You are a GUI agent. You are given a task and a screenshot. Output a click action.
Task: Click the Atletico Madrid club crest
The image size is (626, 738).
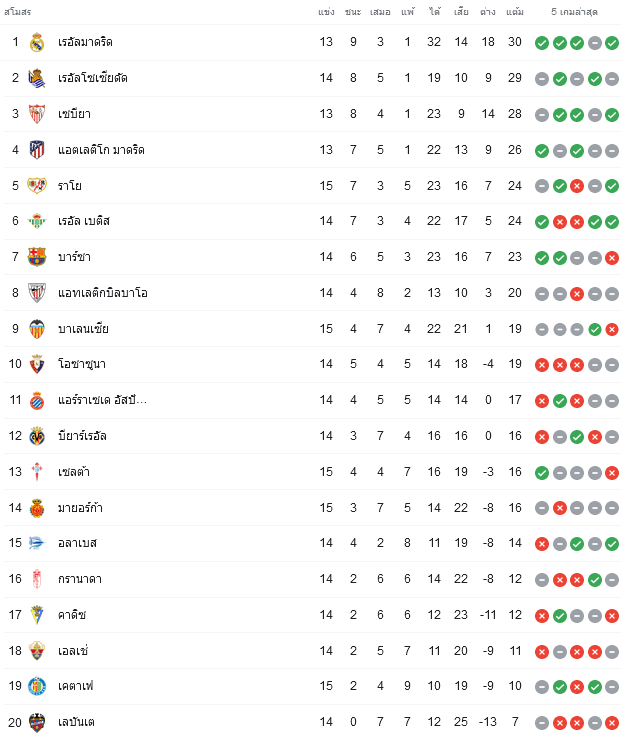37,150
